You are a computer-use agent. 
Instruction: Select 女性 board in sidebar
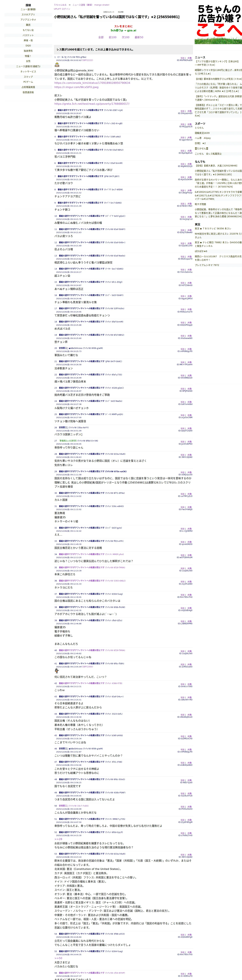pos(28,61)
